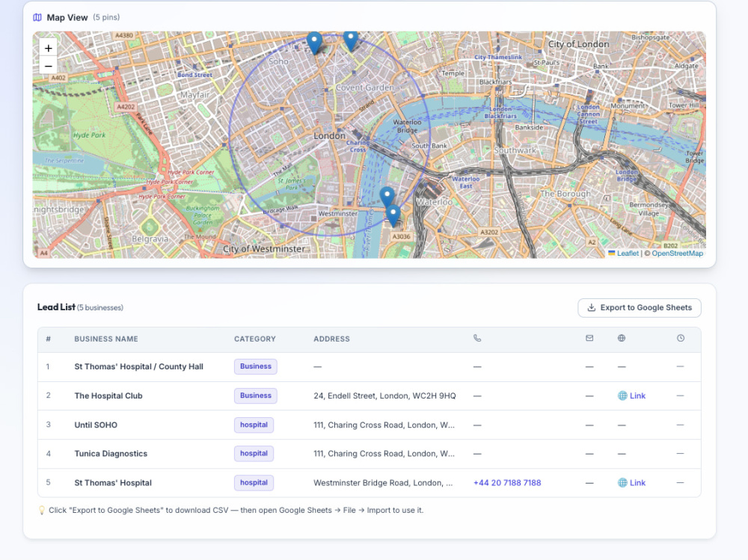The image size is (748, 560).
Task: Click Tunica Diagnostics' Charing Cross Road address
Action: (x=384, y=454)
